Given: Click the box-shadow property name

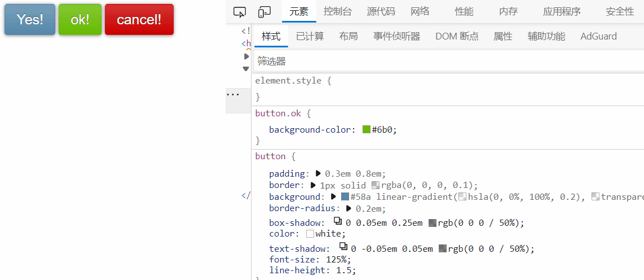Looking at the screenshot, I should tap(294, 222).
